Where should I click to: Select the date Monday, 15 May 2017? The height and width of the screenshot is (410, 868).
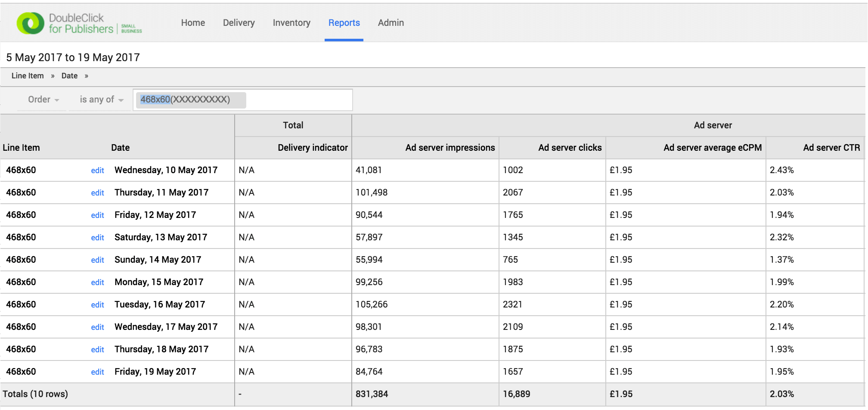click(x=159, y=282)
